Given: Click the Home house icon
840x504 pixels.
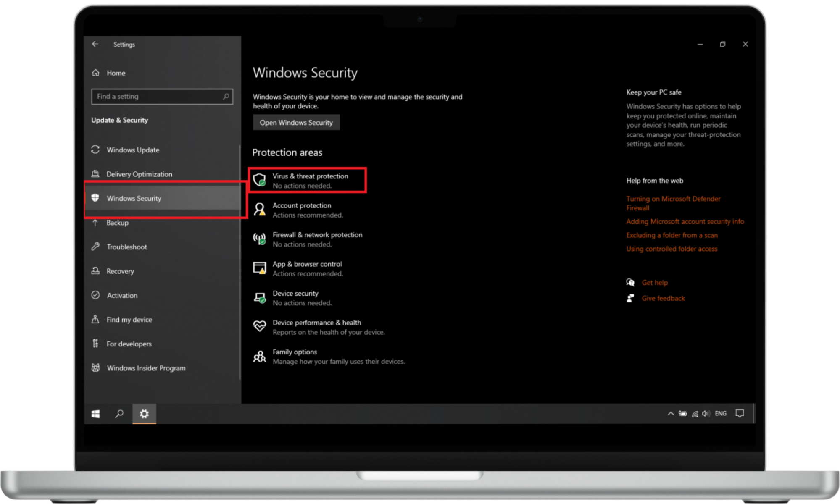Looking at the screenshot, I should (96, 73).
